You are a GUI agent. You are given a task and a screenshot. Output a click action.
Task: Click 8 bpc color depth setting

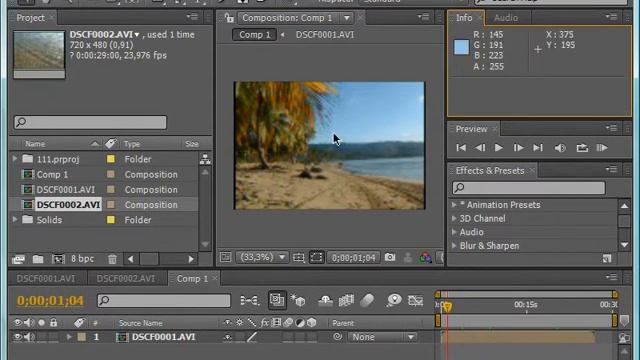(82, 259)
